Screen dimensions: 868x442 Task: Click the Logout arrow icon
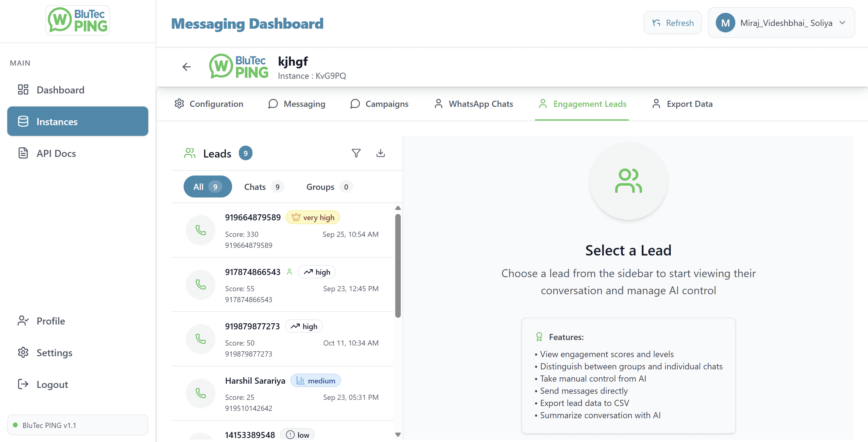click(23, 384)
